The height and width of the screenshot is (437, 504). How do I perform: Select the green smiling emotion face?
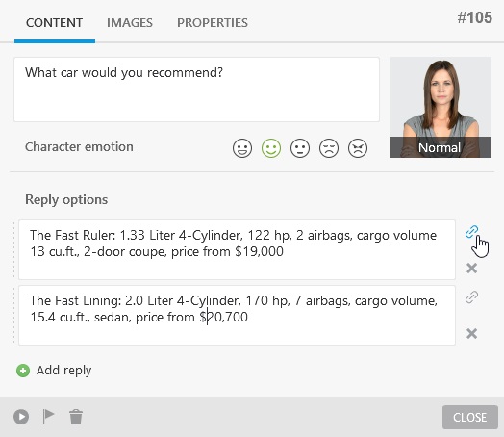271,148
